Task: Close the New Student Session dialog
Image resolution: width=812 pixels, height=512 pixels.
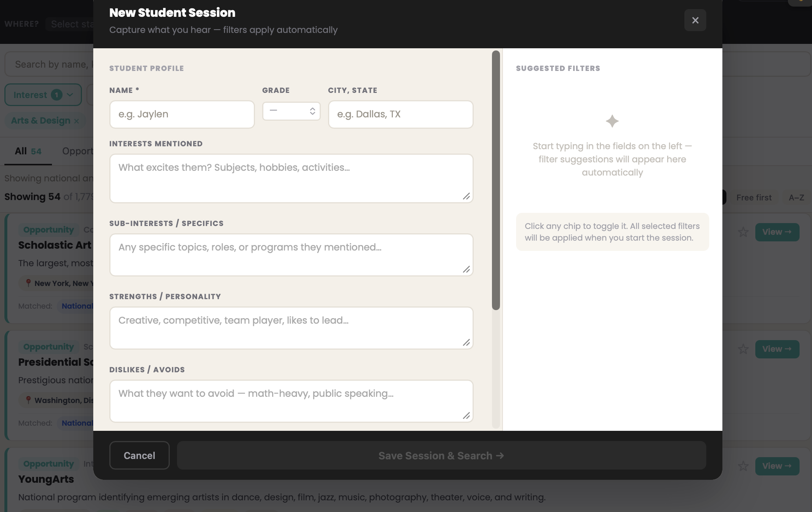Action: click(695, 20)
